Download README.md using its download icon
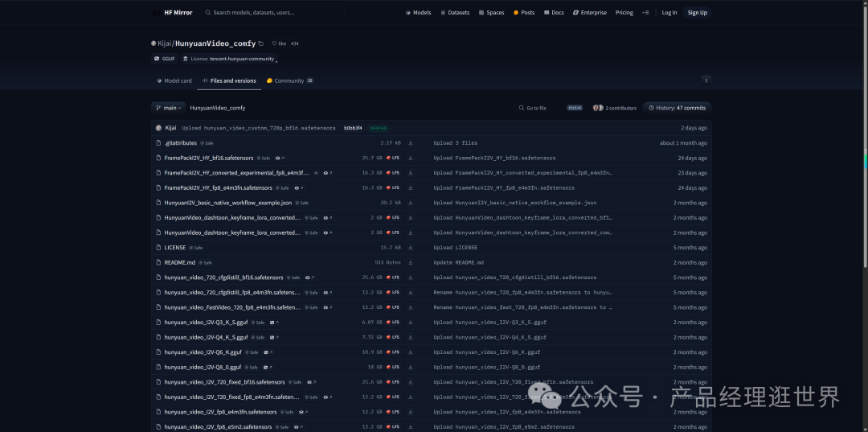The image size is (868, 432). [411, 262]
